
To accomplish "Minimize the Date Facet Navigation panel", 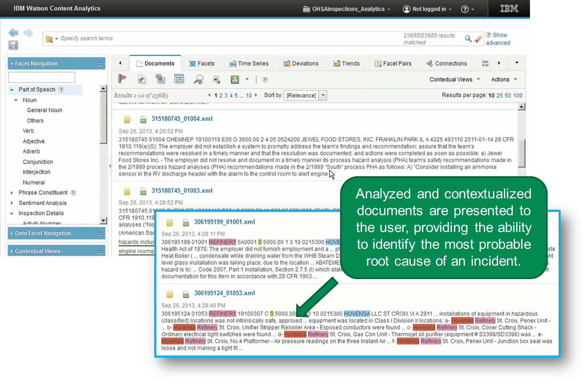I will tap(100, 234).
